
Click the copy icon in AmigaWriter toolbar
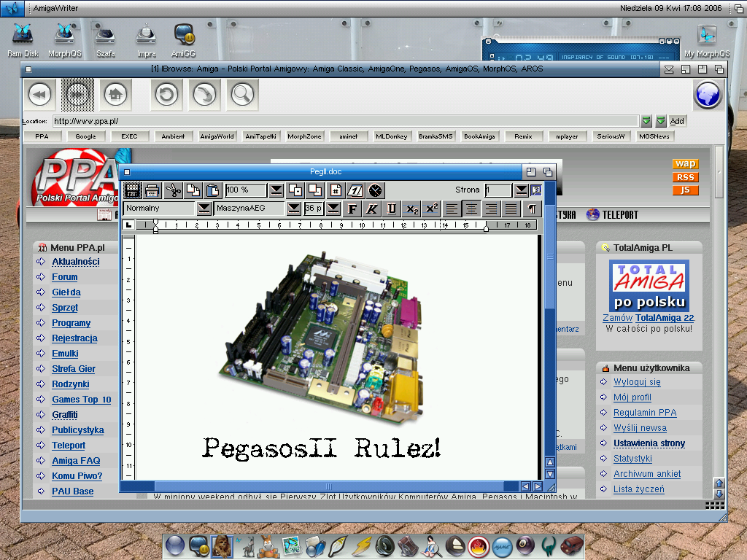click(193, 190)
